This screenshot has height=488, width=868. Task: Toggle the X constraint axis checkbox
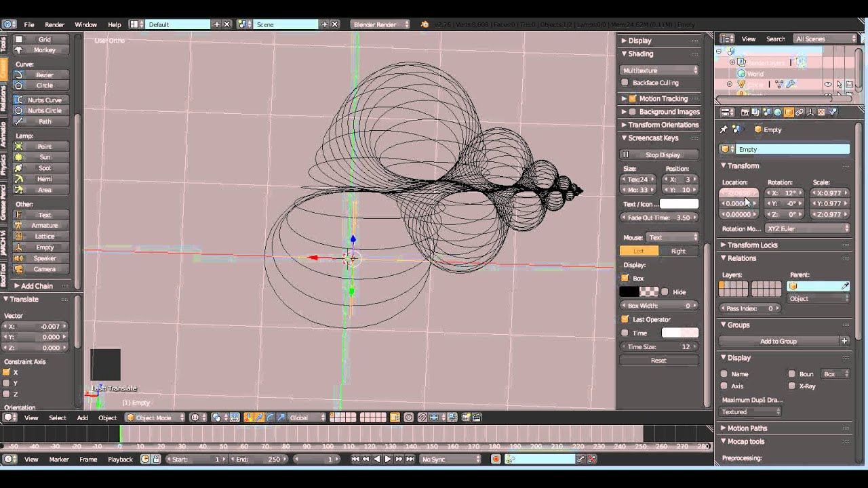(x=7, y=372)
